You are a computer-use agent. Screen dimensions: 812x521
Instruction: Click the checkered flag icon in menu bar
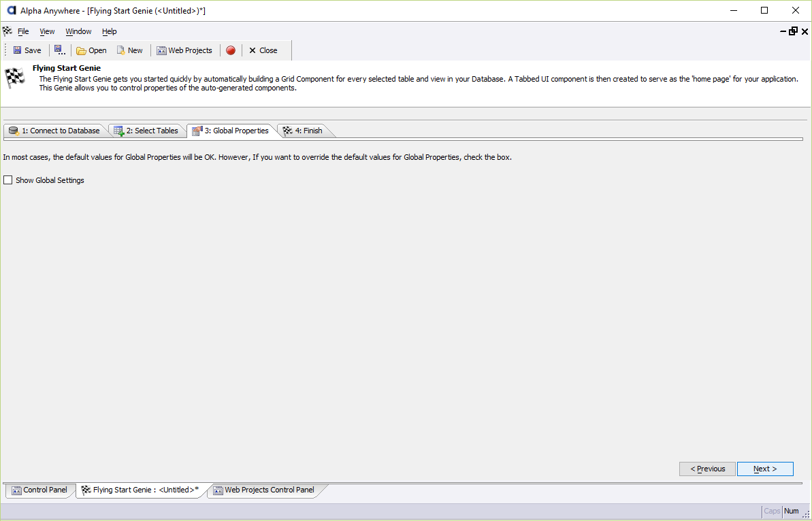(x=7, y=31)
